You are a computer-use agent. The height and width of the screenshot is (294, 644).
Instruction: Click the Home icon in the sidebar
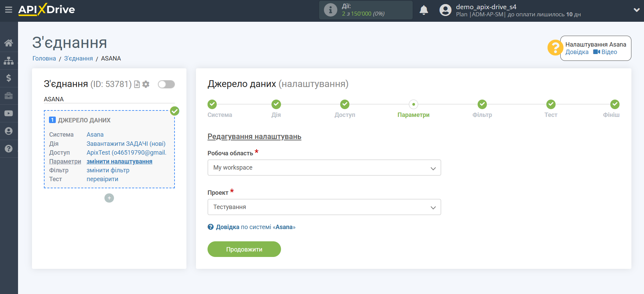tap(9, 43)
